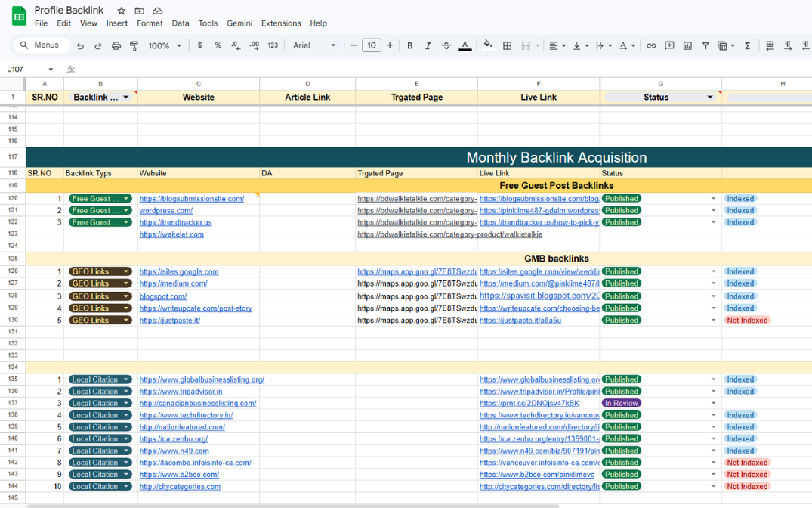Open the Data menu
Image resolution: width=812 pixels, height=508 pixels.
[181, 23]
